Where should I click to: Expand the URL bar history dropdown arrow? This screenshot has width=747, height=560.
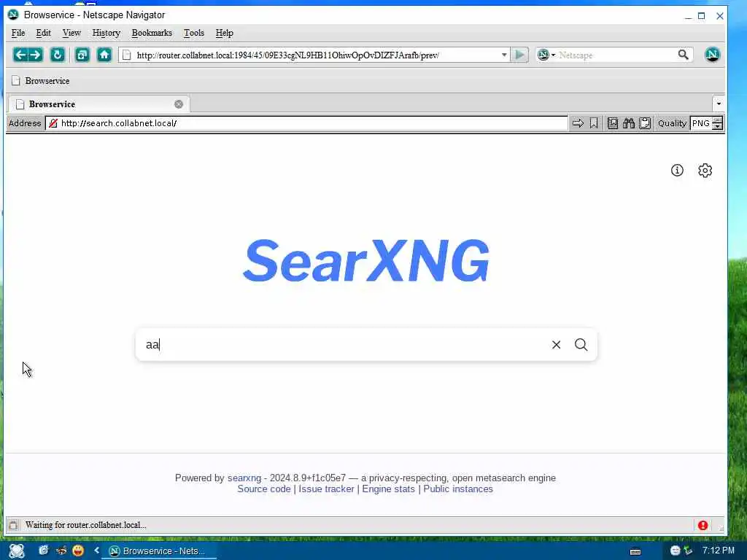[504, 55]
